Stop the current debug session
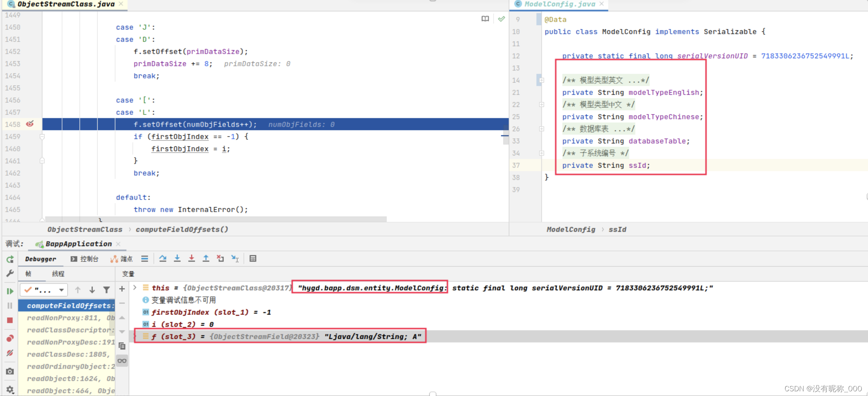Screen dimensions: 868x396 tap(10, 320)
